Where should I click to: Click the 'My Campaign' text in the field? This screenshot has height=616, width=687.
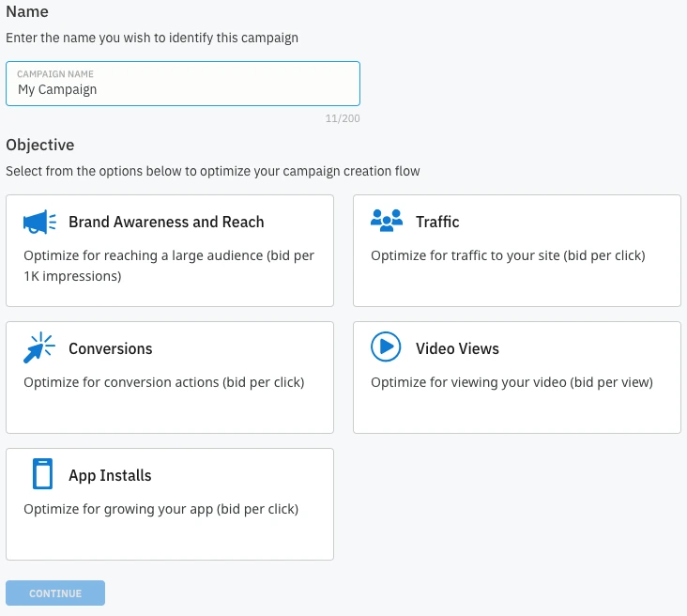(57, 90)
